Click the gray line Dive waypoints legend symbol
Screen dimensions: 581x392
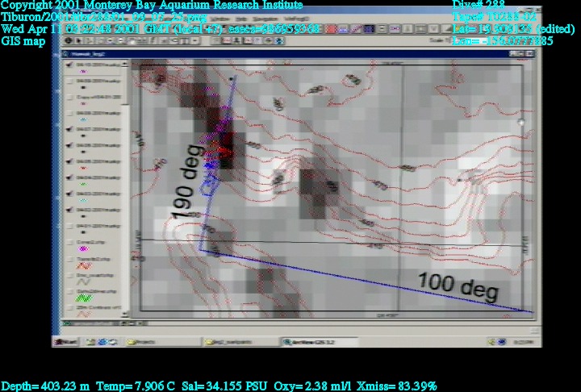[x=83, y=281]
